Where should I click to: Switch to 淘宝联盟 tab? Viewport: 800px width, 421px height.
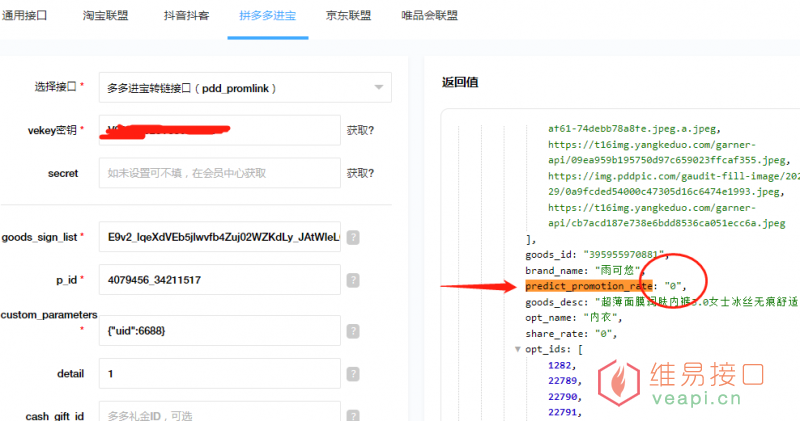point(106,15)
